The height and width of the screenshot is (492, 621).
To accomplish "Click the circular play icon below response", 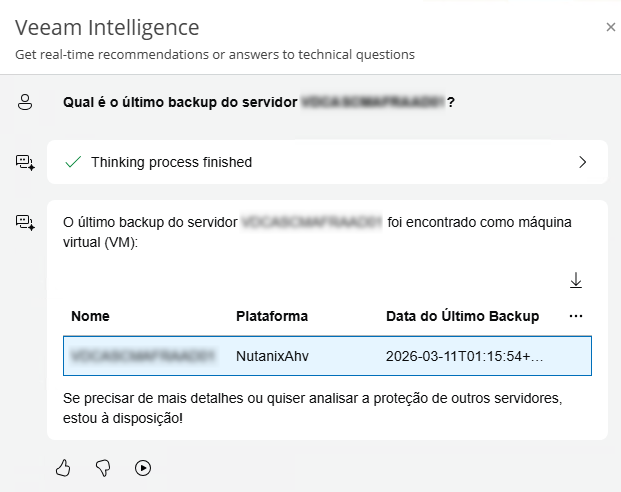I will coord(142,467).
